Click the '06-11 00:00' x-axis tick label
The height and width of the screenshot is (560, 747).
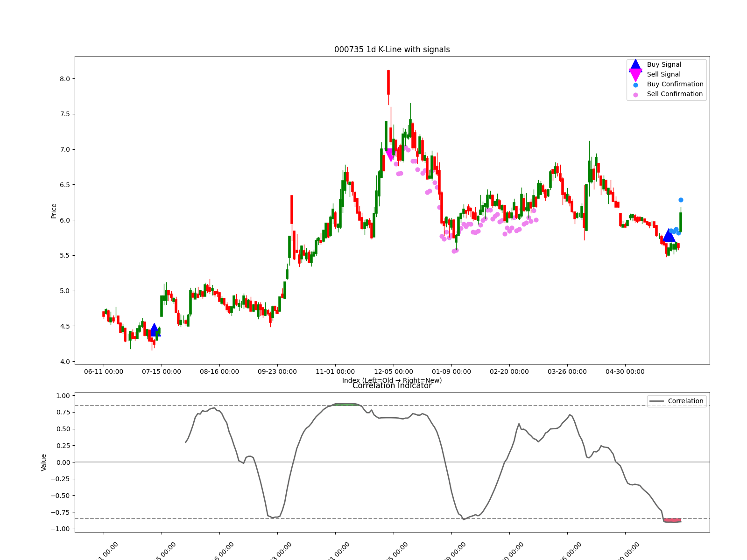click(104, 371)
